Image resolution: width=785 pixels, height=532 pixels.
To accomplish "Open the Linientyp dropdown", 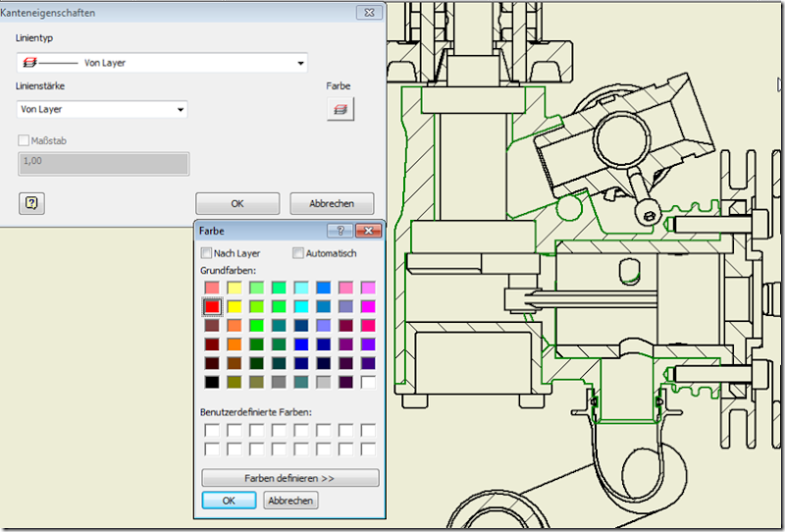I will (162, 63).
